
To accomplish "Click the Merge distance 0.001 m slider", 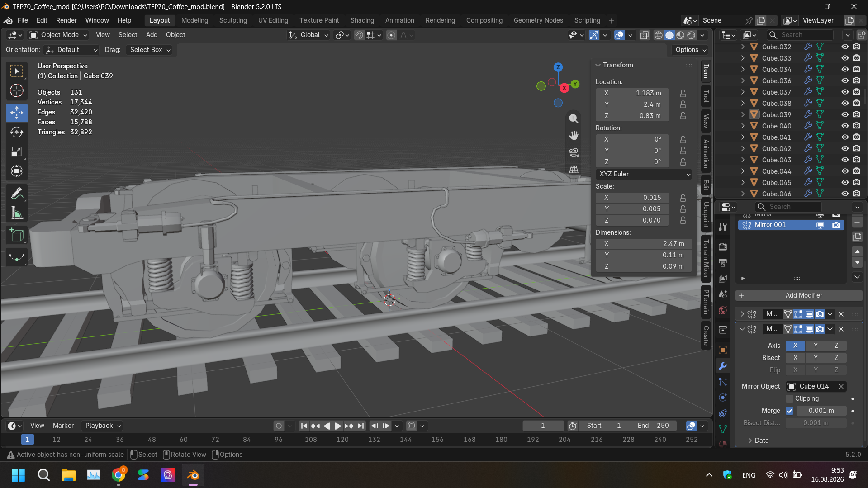I will (x=821, y=411).
